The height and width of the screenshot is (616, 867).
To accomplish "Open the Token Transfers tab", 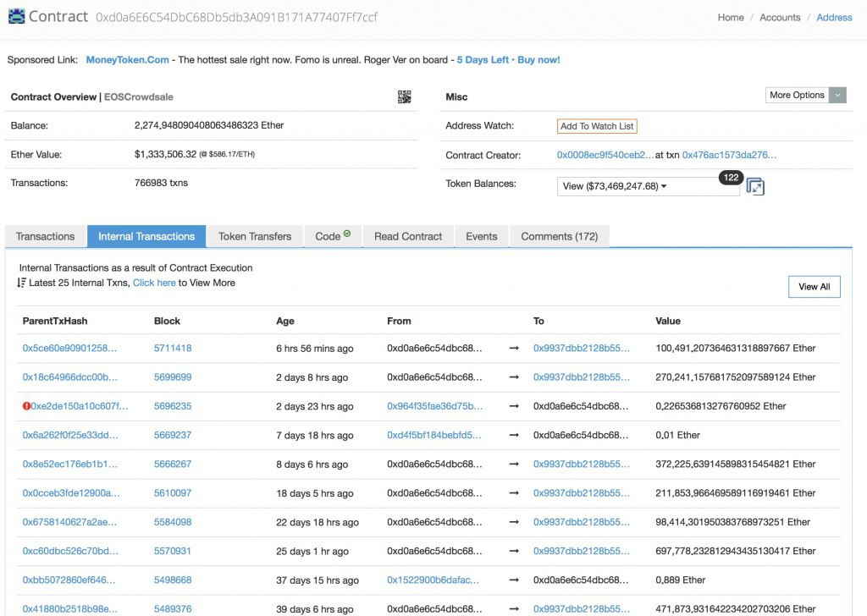I will click(255, 236).
